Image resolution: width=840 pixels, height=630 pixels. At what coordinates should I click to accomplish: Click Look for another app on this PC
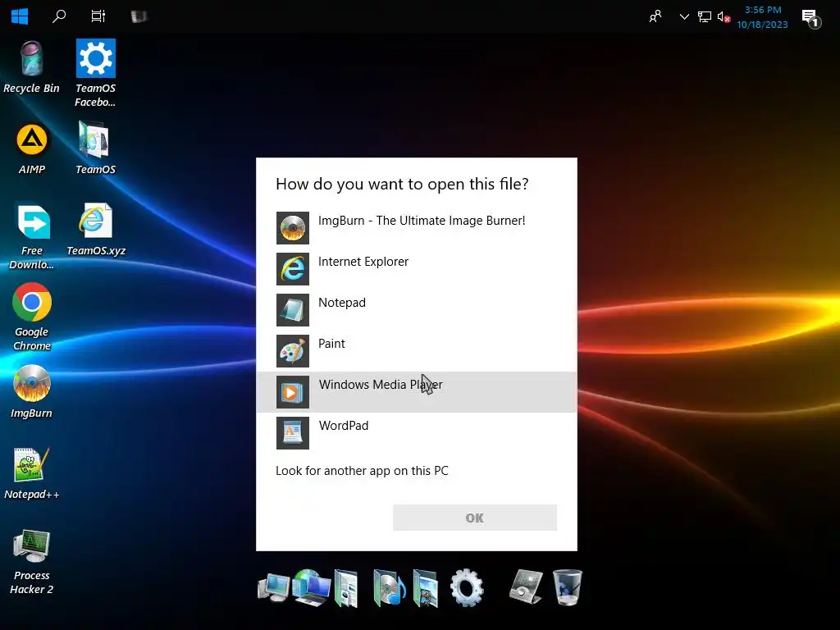tap(362, 471)
